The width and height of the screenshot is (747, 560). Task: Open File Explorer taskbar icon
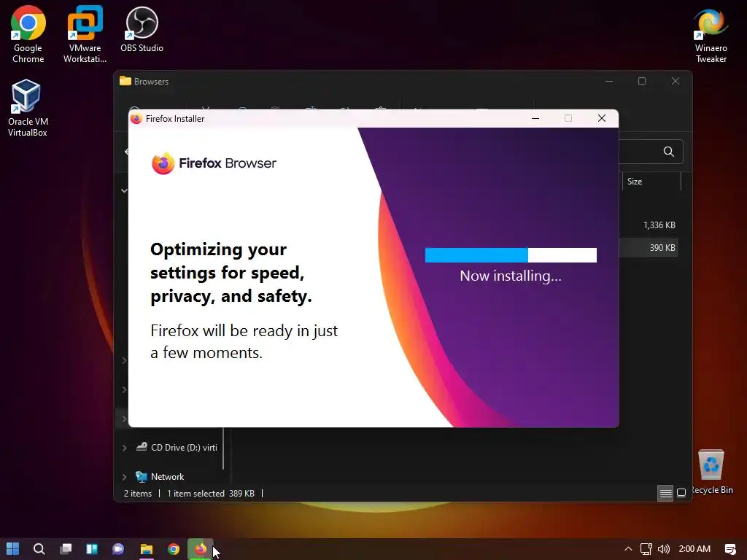(x=146, y=549)
